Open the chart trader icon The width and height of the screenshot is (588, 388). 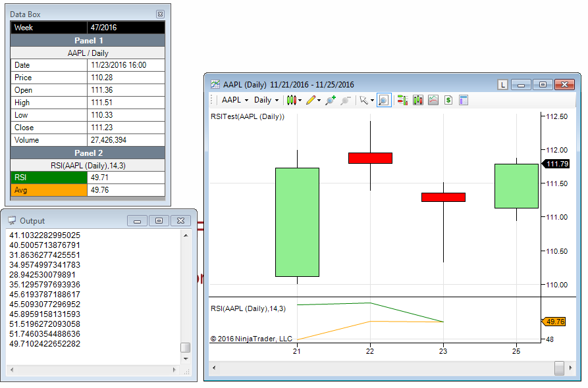coord(402,100)
